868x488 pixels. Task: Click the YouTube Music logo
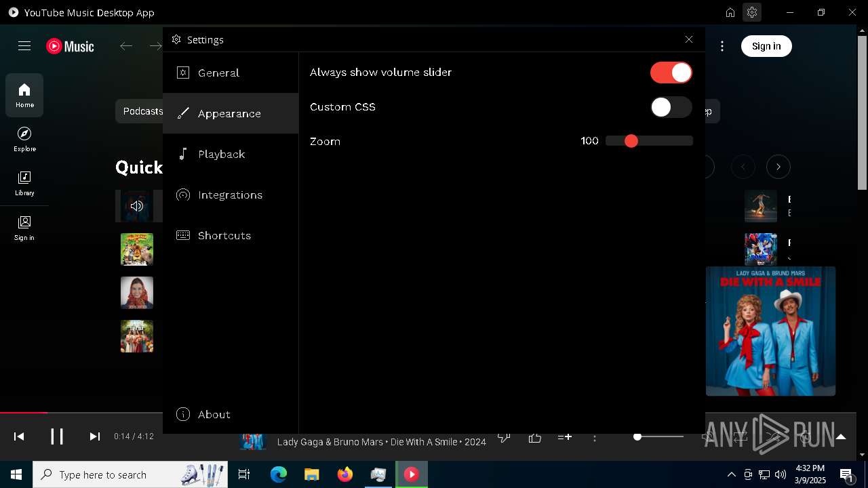tap(70, 46)
